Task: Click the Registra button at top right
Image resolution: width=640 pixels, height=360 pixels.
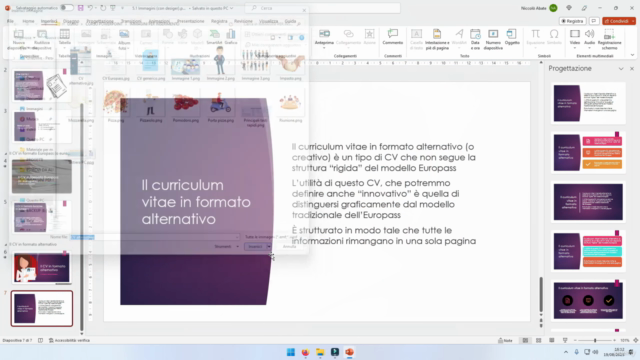Action: [x=573, y=21]
